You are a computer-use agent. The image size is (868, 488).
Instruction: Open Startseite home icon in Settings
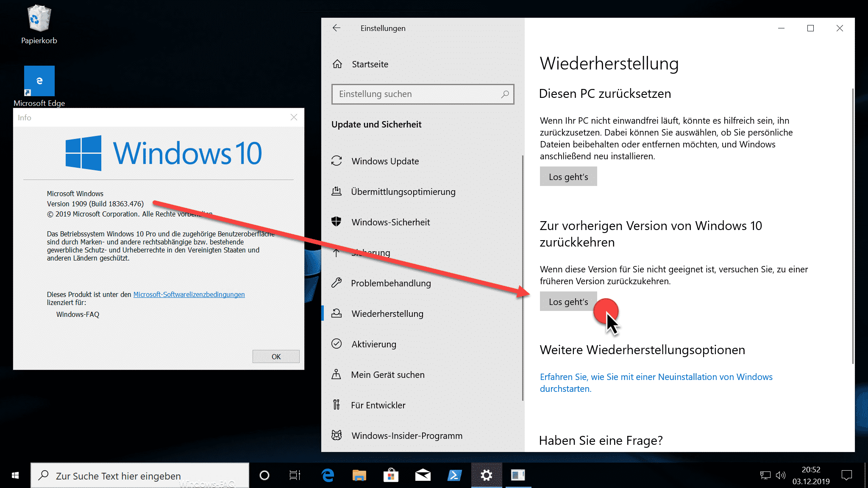tap(337, 64)
